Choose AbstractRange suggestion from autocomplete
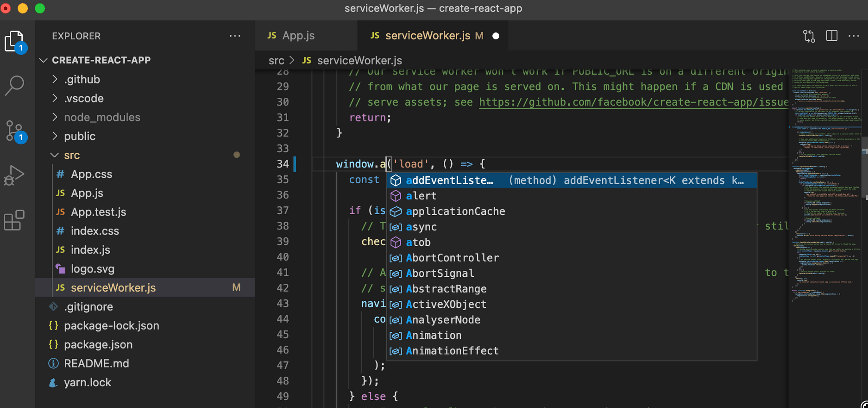This screenshot has height=408, width=868. (572, 289)
